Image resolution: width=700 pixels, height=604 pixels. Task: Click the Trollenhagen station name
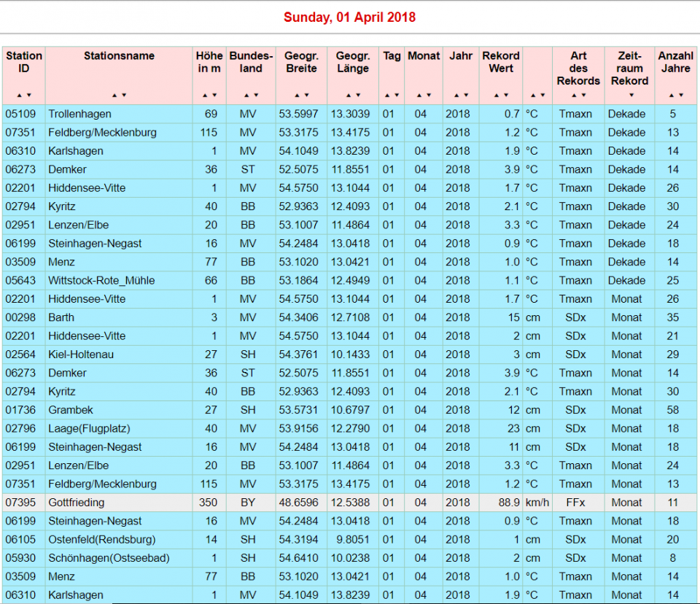[79, 114]
